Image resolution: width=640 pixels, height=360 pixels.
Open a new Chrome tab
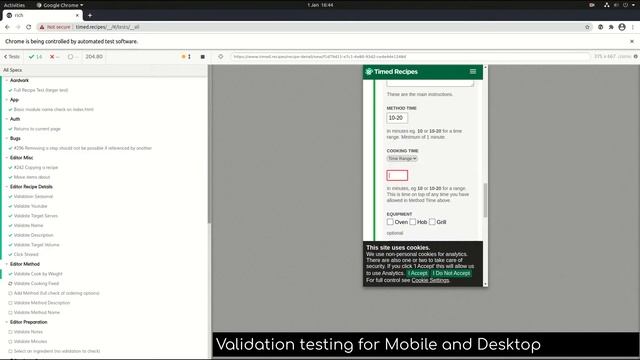click(90, 16)
